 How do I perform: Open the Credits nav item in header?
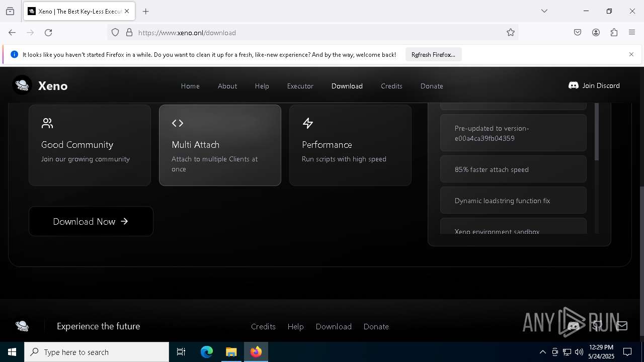pyautogui.click(x=391, y=86)
